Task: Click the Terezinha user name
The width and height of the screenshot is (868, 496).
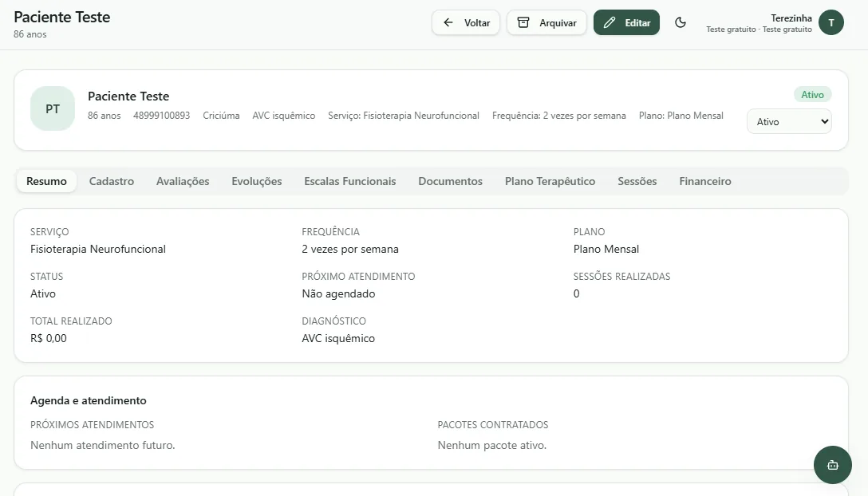Action: pyautogui.click(x=791, y=18)
